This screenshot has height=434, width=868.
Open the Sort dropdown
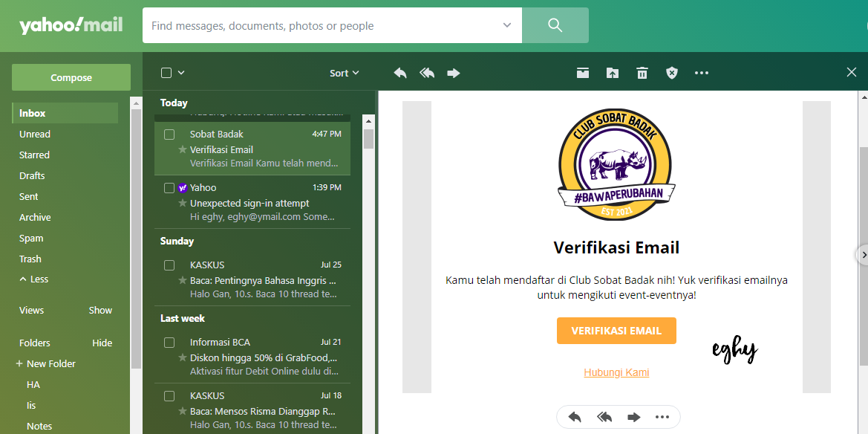pos(345,73)
